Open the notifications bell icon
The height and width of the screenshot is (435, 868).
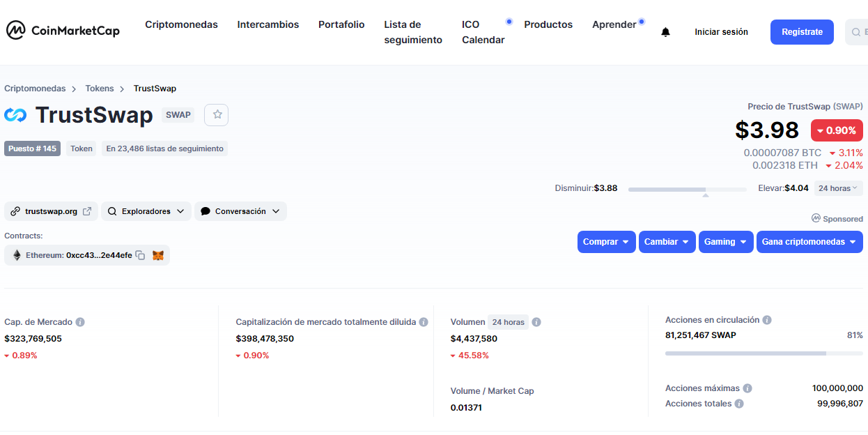point(665,32)
